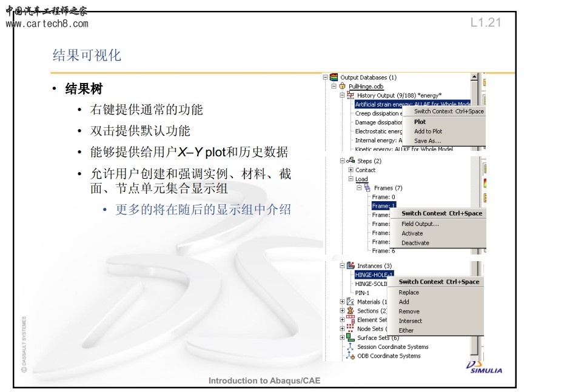Viewport: 567px width, 392px height.
Task: Click the Instances icon
Action: click(x=351, y=265)
